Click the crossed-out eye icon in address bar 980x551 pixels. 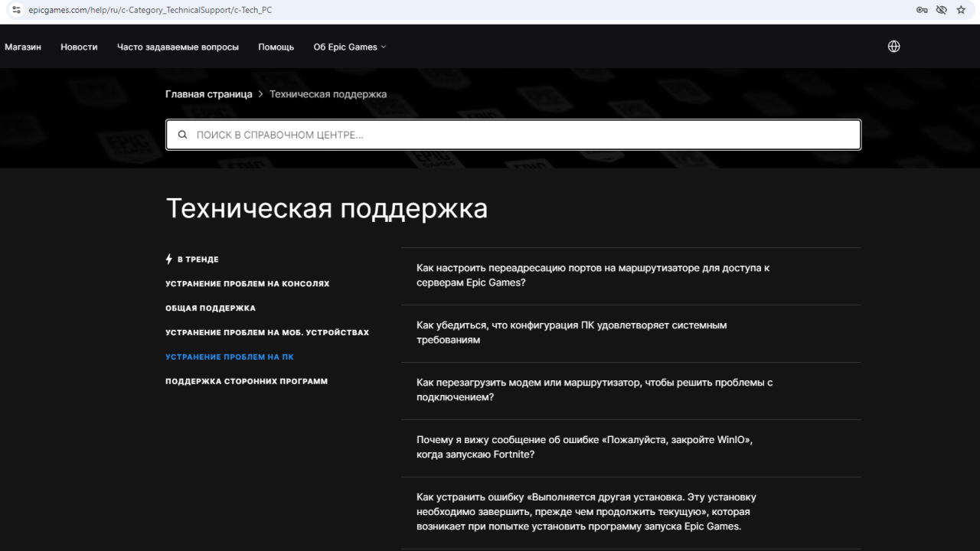tap(942, 10)
